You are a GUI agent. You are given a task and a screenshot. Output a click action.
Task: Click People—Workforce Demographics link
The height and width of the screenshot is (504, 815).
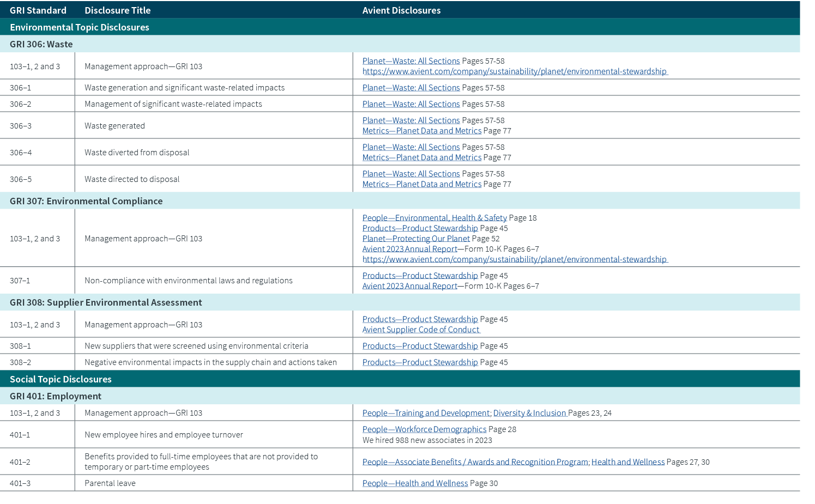pyautogui.click(x=424, y=429)
